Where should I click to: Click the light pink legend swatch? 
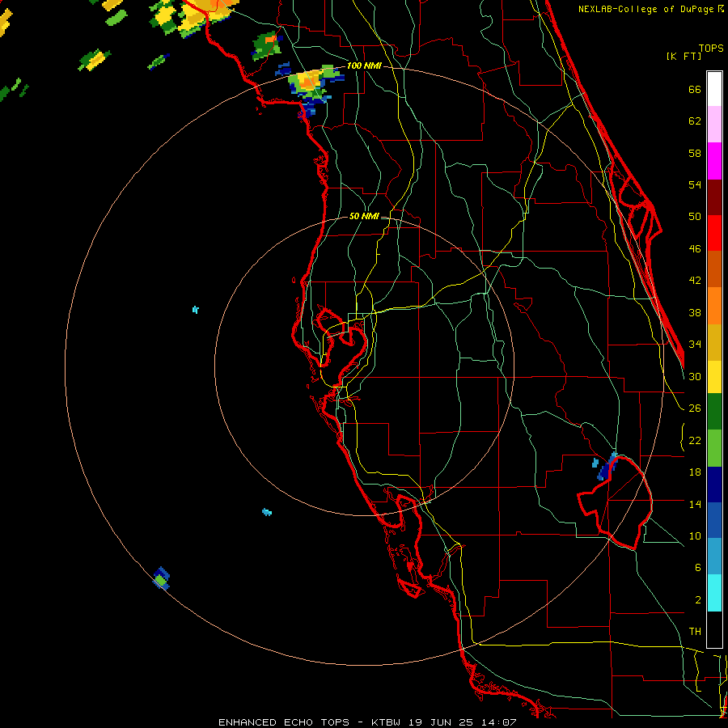coord(714,125)
